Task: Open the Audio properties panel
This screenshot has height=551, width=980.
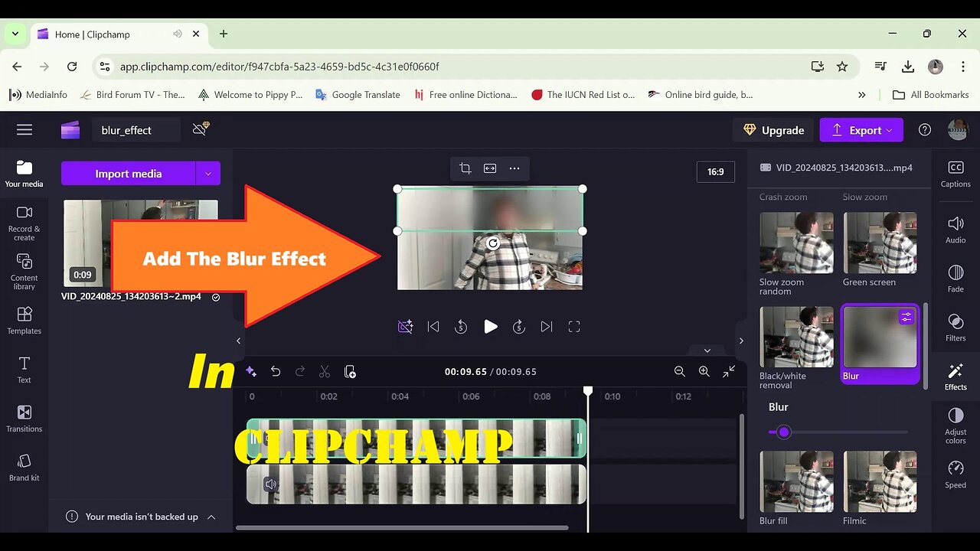Action: [x=955, y=229]
